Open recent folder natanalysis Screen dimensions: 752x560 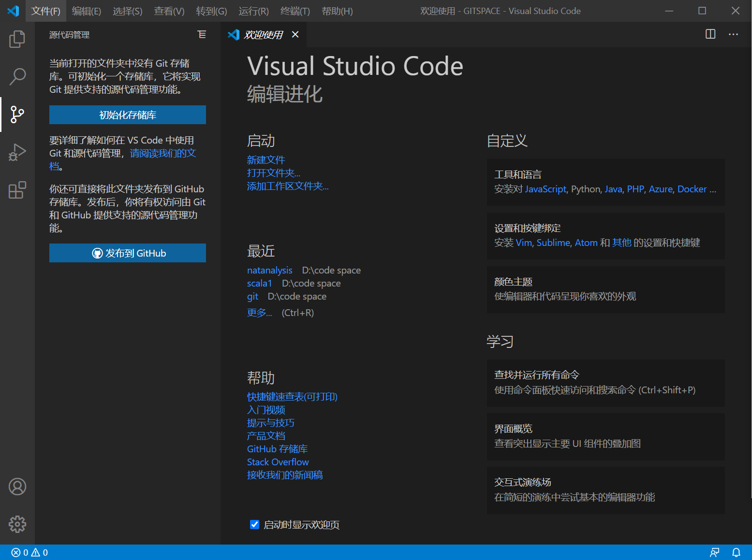[x=270, y=270]
